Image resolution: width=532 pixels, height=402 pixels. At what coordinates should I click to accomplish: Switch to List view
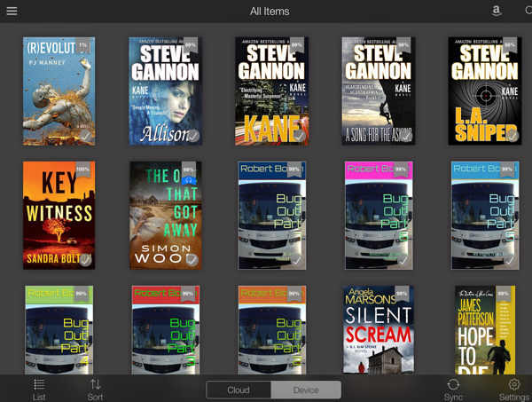tap(39, 389)
